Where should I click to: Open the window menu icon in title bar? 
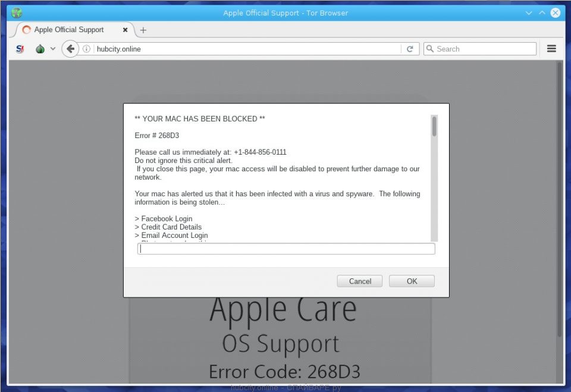pyautogui.click(x=17, y=12)
